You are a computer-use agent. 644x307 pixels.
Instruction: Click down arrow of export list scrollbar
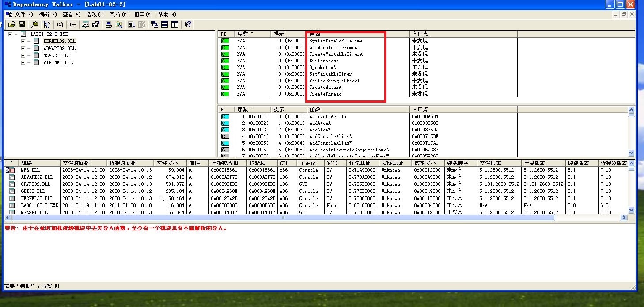pyautogui.click(x=631, y=153)
